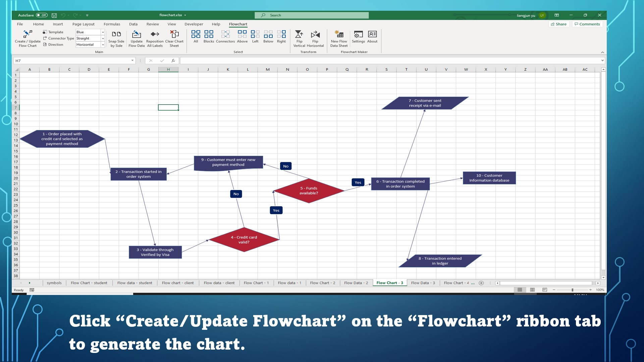Click the Share button
The width and height of the screenshot is (644, 362).
pos(559,24)
